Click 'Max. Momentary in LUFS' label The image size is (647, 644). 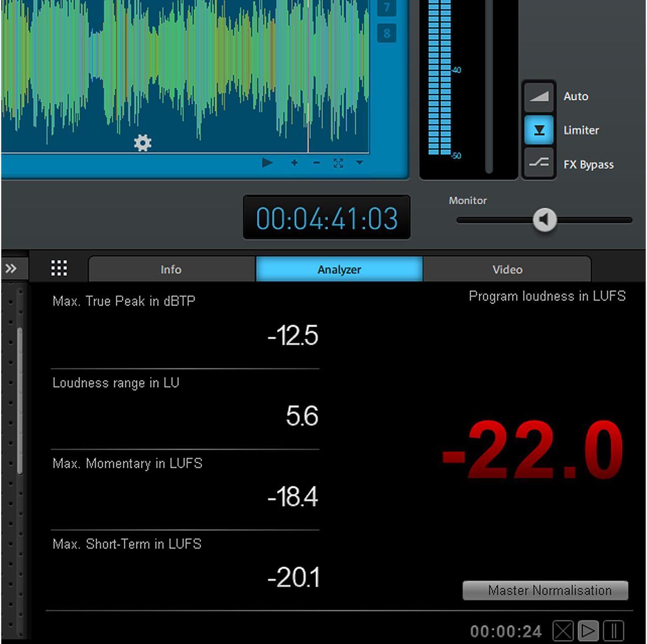tap(127, 464)
